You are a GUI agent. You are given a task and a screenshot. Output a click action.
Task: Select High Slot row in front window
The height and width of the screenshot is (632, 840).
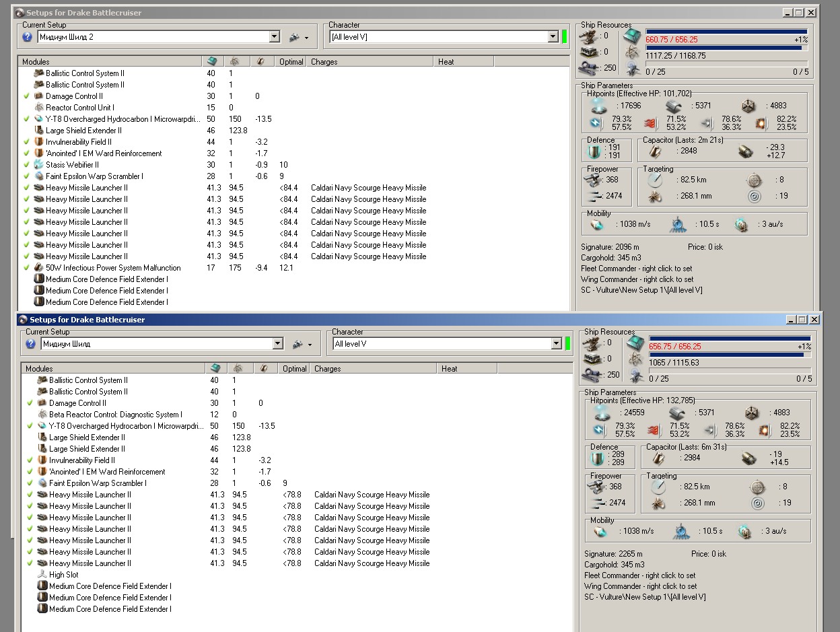pyautogui.click(x=296, y=575)
